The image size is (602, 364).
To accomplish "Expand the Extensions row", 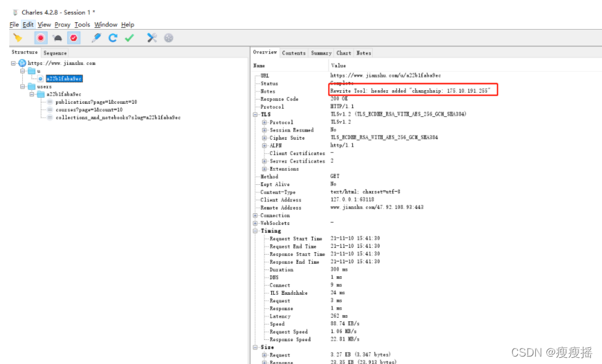I will click(x=264, y=169).
